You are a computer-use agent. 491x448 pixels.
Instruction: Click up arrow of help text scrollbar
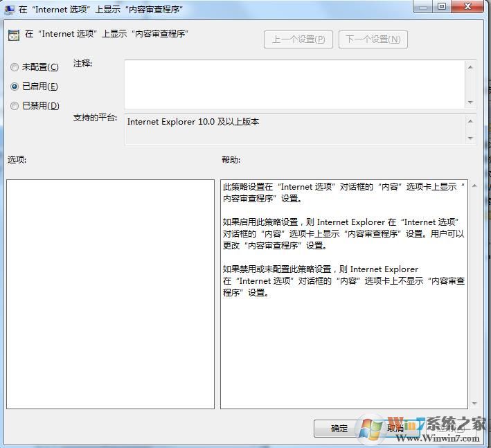coord(474,186)
